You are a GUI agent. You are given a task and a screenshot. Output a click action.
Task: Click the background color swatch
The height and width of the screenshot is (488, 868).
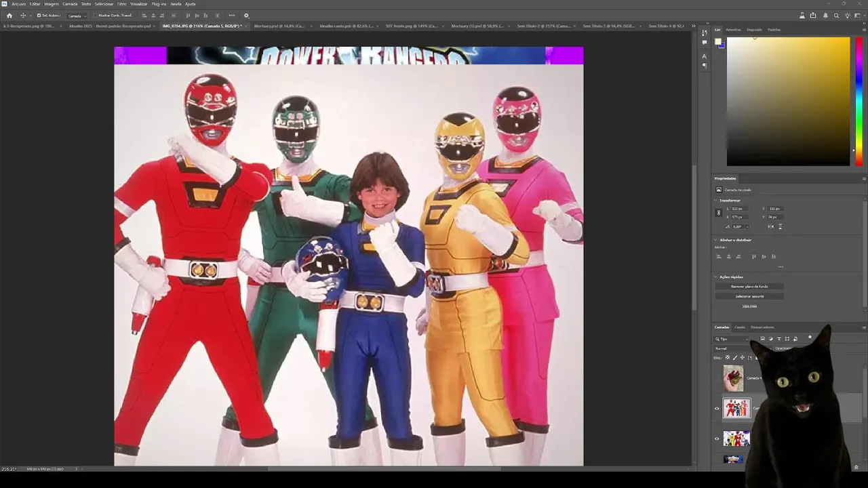click(x=722, y=46)
